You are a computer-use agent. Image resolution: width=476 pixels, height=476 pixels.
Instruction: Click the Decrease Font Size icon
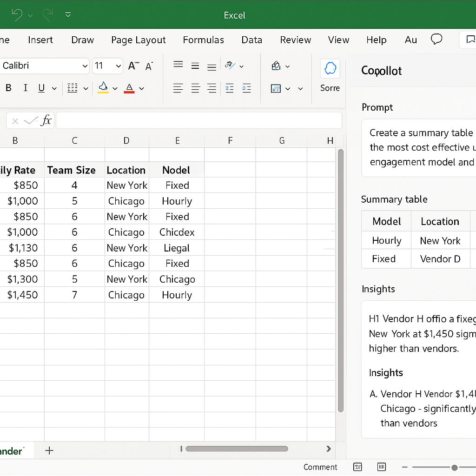(x=149, y=66)
